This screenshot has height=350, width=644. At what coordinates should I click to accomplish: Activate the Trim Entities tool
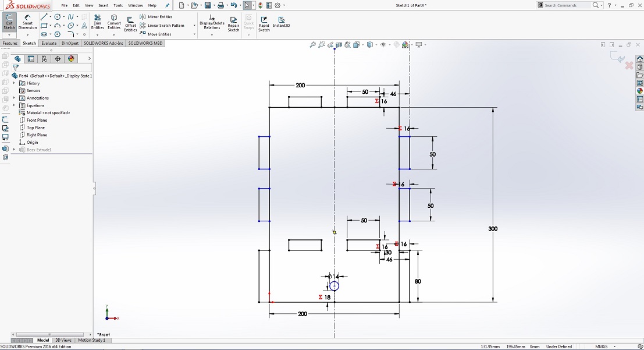pos(97,22)
